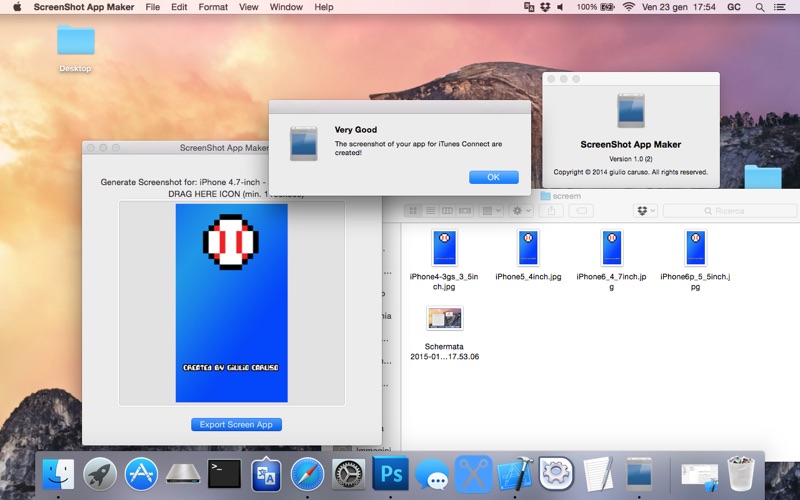Open the View menu

point(248,7)
